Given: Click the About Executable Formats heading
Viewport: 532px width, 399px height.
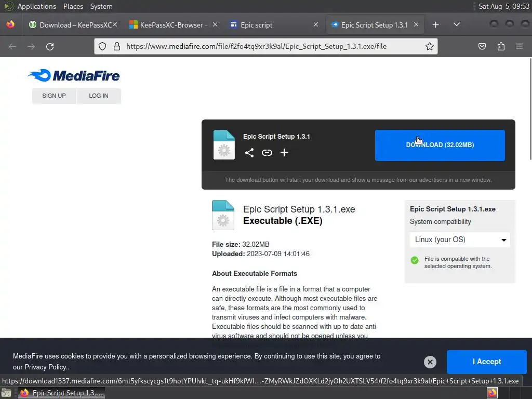Looking at the screenshot, I should tap(255, 273).
